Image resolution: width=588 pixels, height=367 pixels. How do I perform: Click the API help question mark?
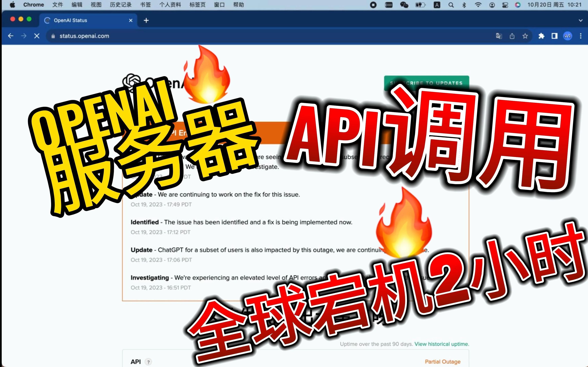148,362
